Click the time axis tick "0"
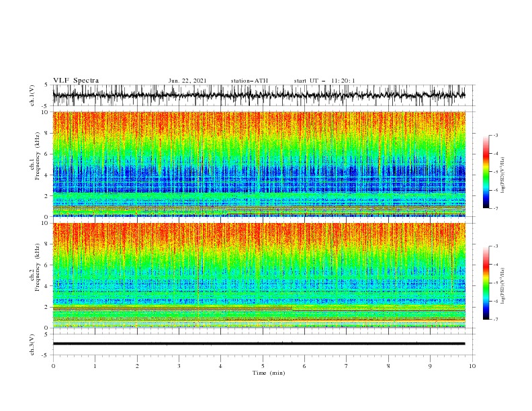 [53, 366]
